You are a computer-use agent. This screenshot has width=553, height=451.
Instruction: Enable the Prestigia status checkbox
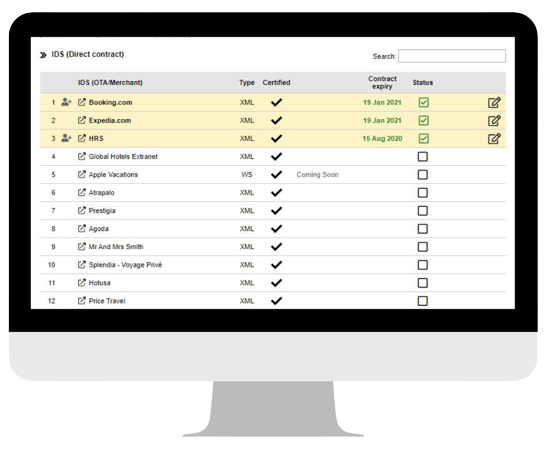click(423, 211)
